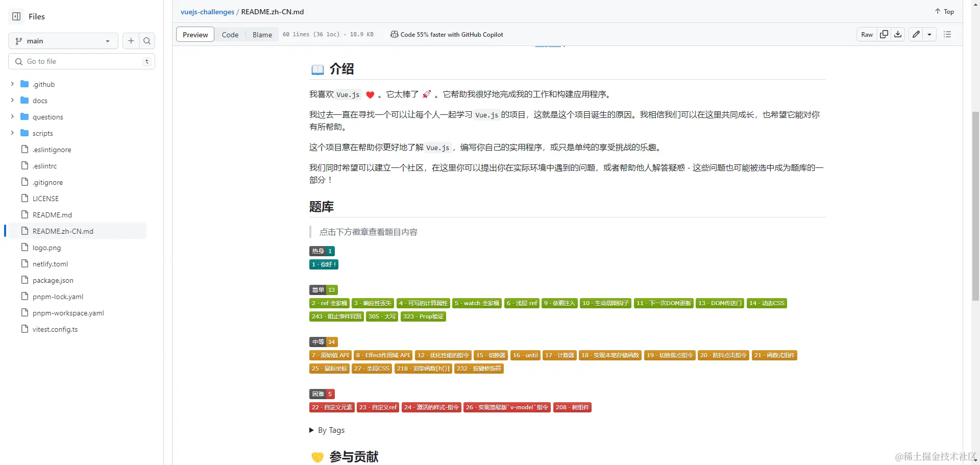
Task: Open challenge badge '27 - 全局CSS'
Action: [372, 369]
